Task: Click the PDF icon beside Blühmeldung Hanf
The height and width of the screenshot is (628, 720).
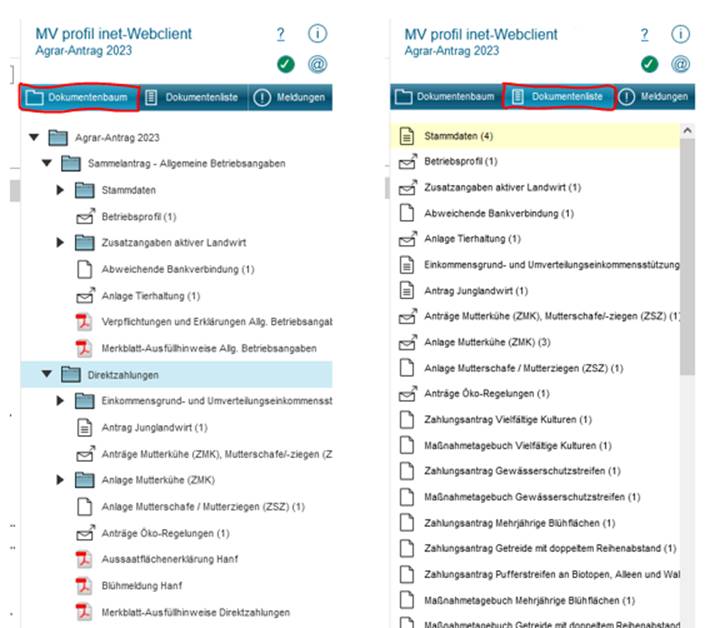Action: point(85,585)
